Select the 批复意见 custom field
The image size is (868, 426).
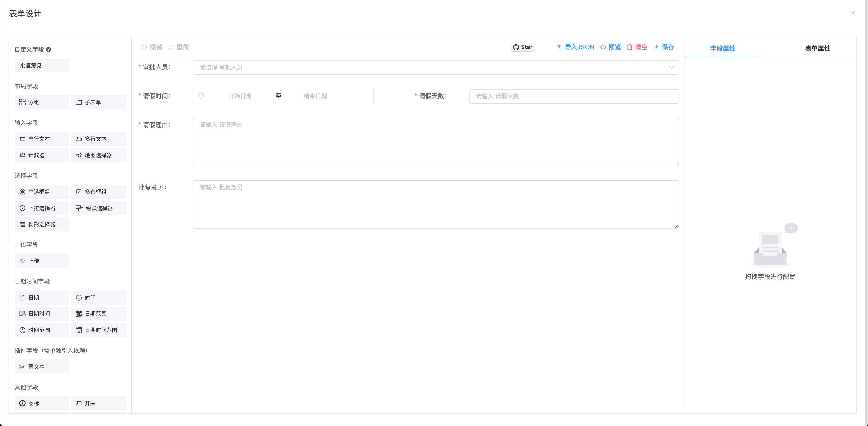(x=42, y=65)
